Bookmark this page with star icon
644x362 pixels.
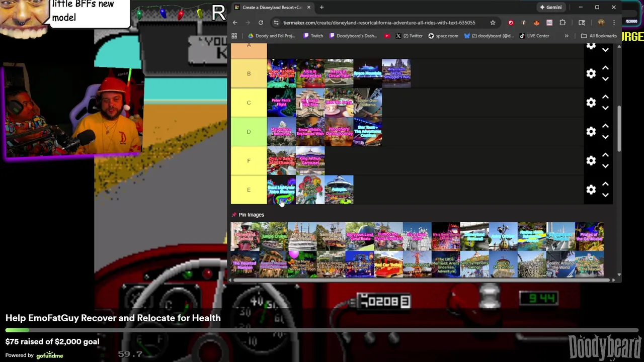click(x=493, y=23)
